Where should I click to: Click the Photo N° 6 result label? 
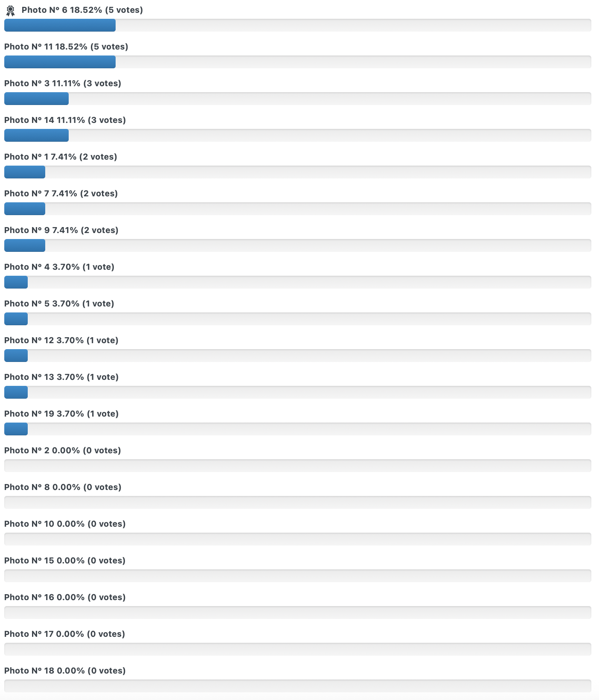[x=82, y=10]
